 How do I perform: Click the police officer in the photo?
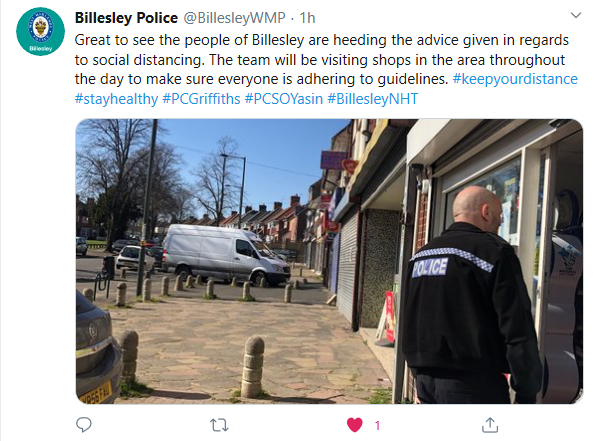click(472, 295)
